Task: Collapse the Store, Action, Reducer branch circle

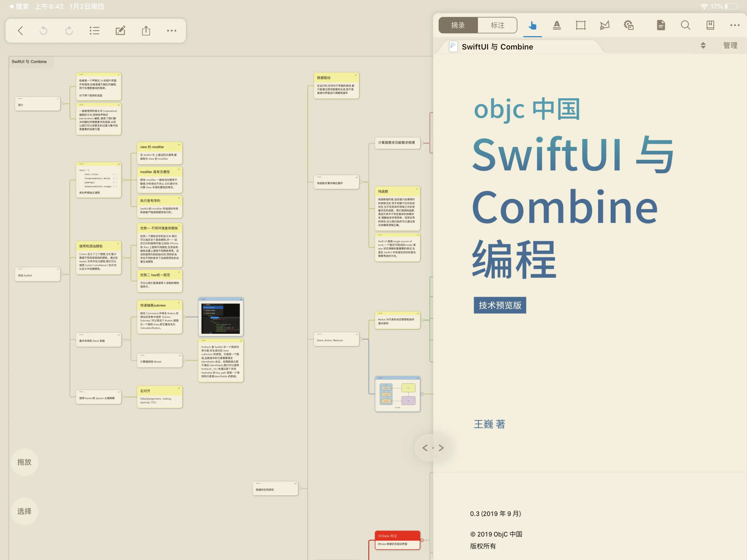Action: pyautogui.click(x=361, y=339)
